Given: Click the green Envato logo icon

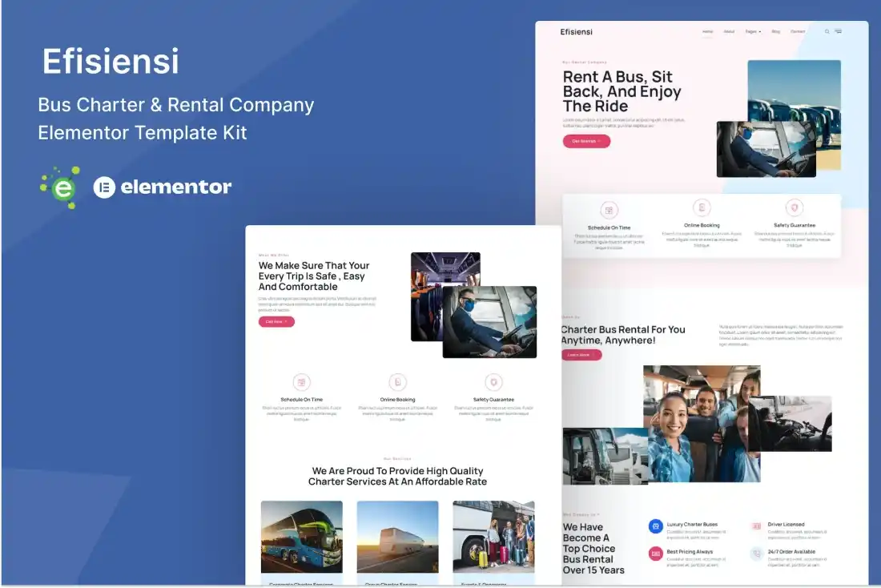Looking at the screenshot, I should coord(61,187).
